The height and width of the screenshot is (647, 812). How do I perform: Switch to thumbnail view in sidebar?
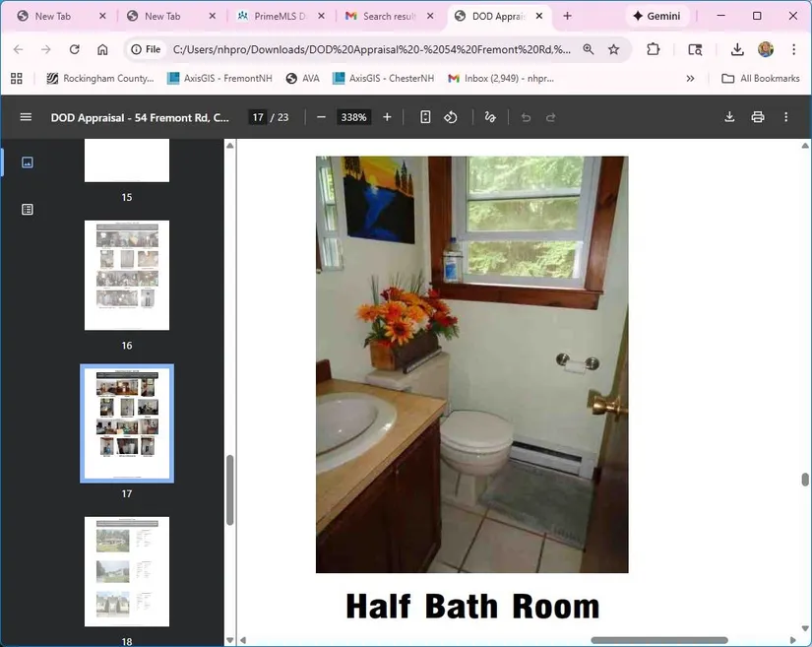coord(28,162)
